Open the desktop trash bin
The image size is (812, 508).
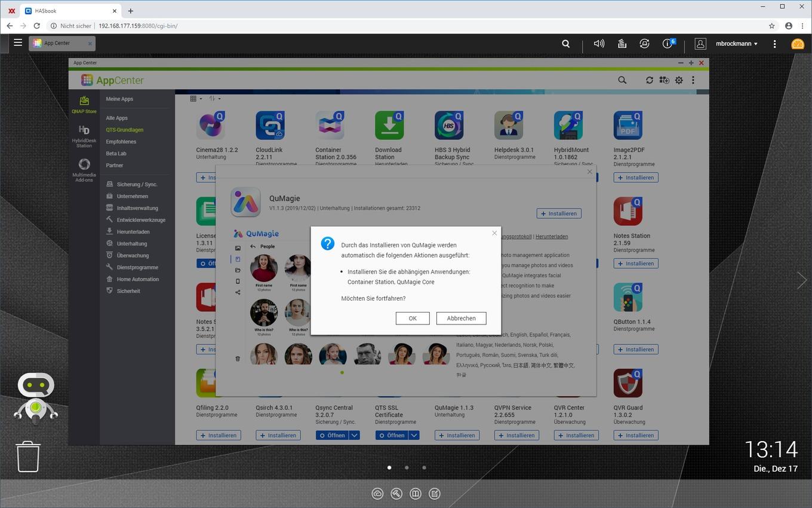click(x=28, y=457)
